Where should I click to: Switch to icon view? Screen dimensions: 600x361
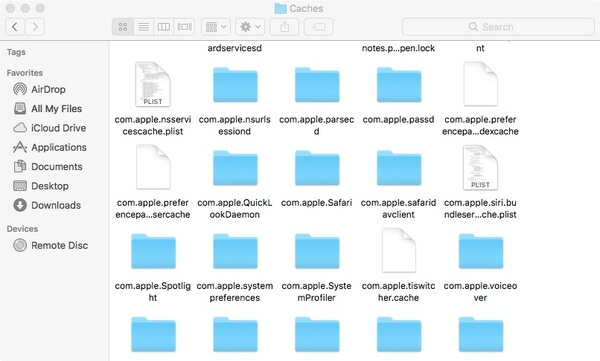(x=123, y=27)
